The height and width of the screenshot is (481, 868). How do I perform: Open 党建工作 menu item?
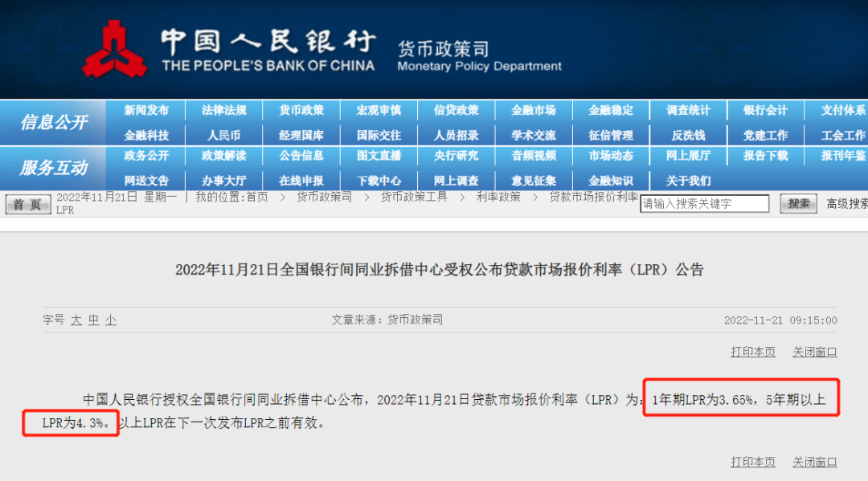click(x=766, y=136)
